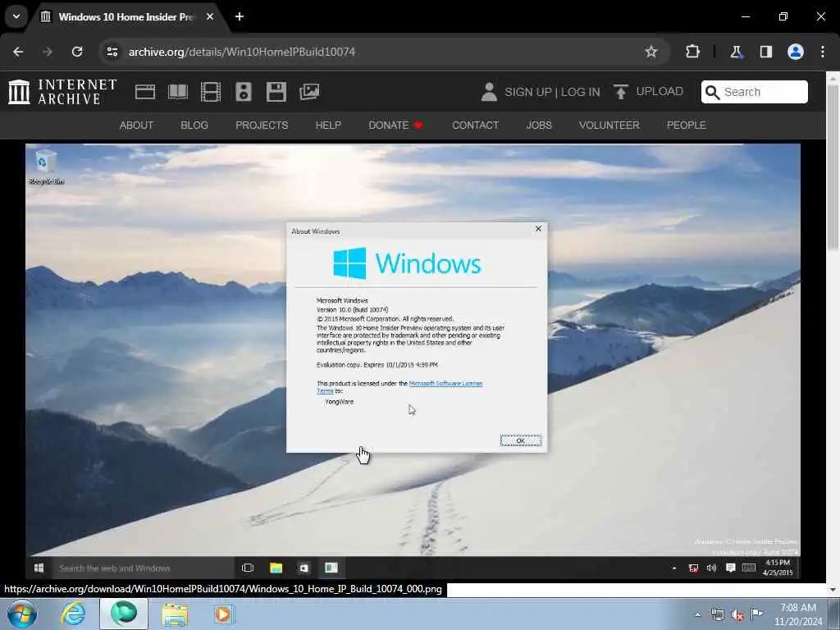Viewport: 840px width, 630px height.
Task: Click the Upload arrow icon
Action: (x=620, y=92)
